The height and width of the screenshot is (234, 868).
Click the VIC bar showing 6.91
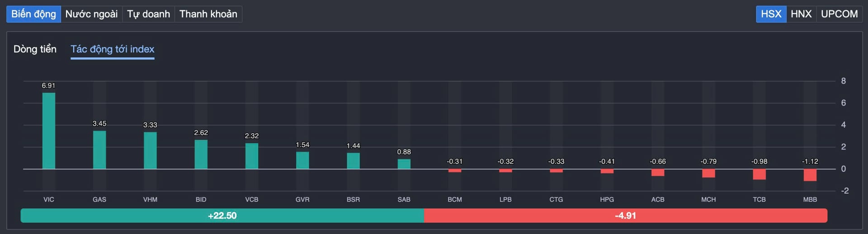(x=49, y=131)
